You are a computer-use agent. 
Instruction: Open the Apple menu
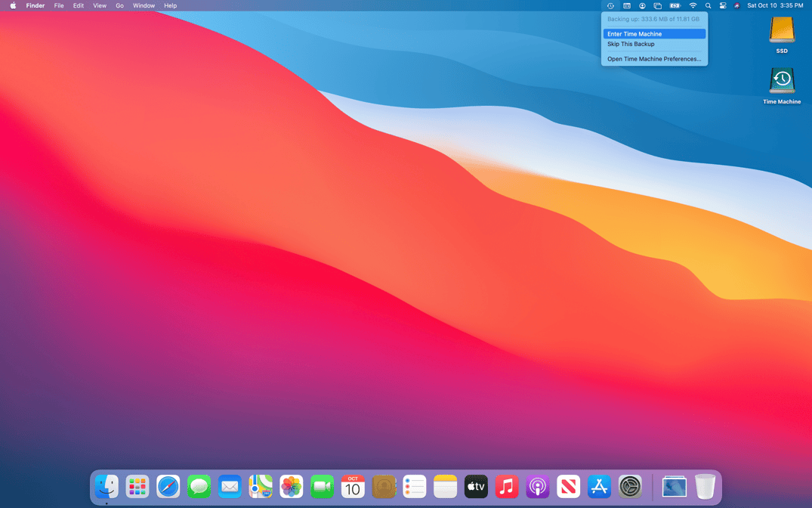tap(13, 6)
